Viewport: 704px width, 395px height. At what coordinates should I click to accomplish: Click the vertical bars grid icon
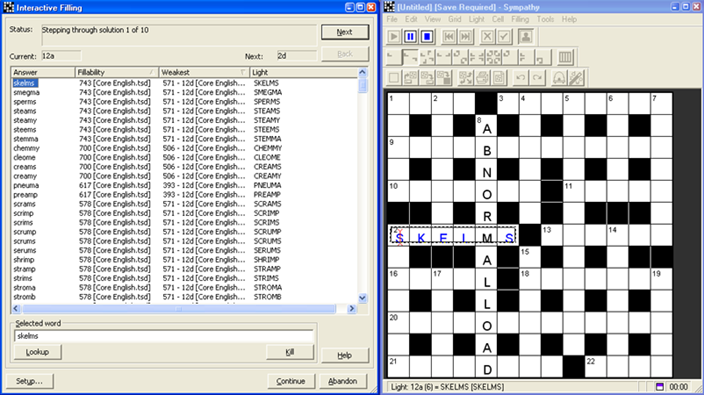(x=565, y=57)
